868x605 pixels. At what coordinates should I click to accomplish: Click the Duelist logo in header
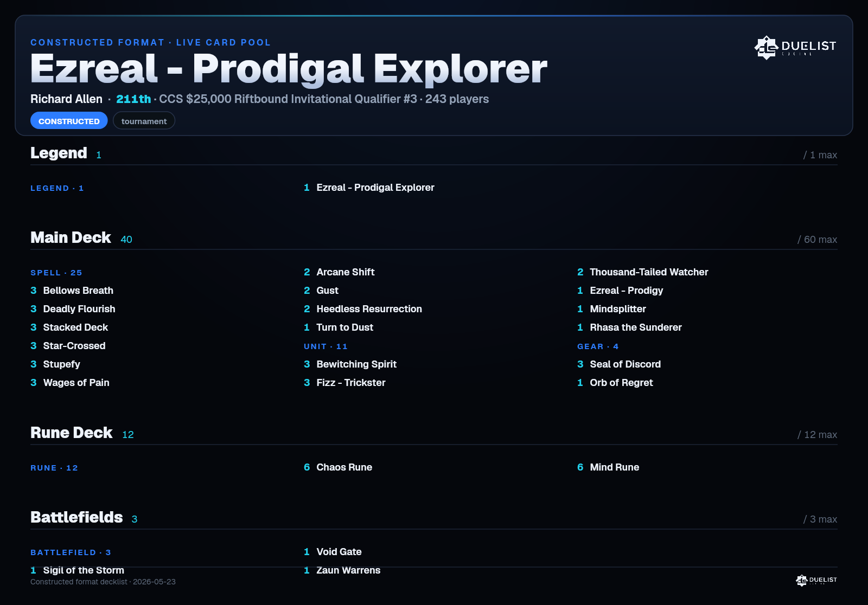pyautogui.click(x=795, y=47)
